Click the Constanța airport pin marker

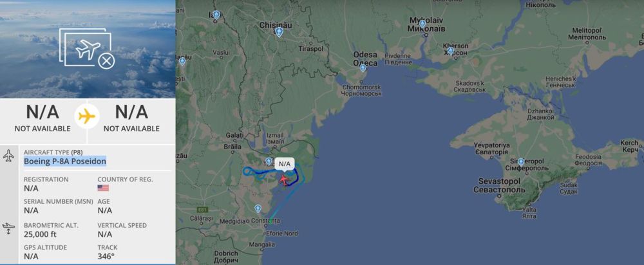point(258,208)
